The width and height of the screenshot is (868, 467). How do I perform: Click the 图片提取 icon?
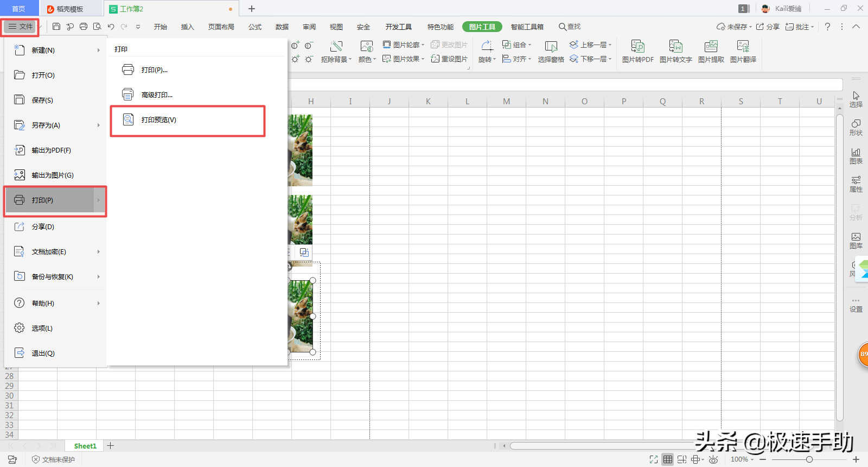click(x=711, y=46)
